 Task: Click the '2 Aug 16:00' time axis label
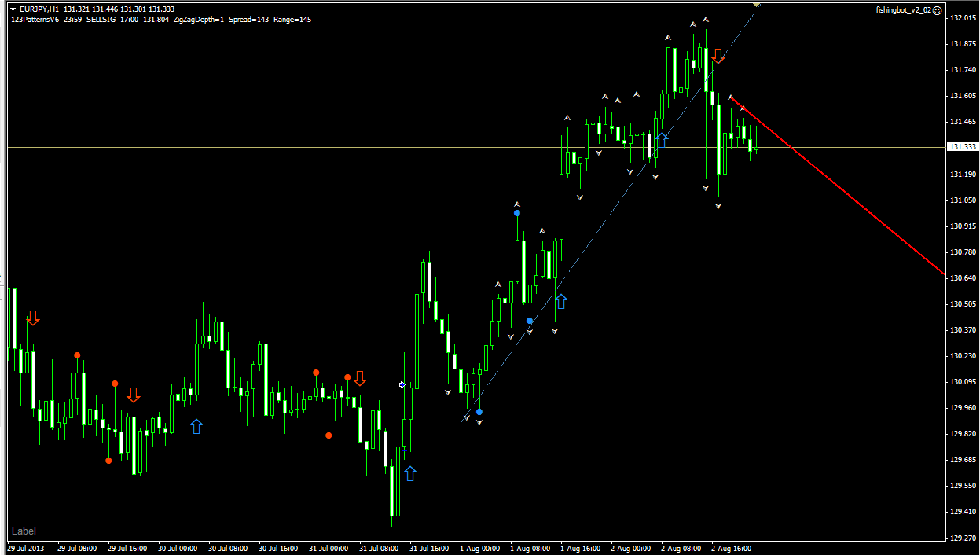point(731,549)
